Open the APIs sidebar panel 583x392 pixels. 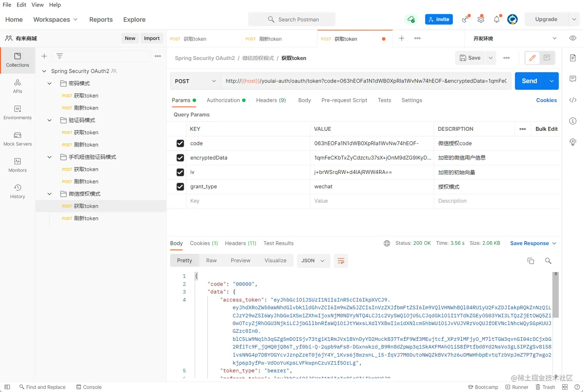(17, 86)
